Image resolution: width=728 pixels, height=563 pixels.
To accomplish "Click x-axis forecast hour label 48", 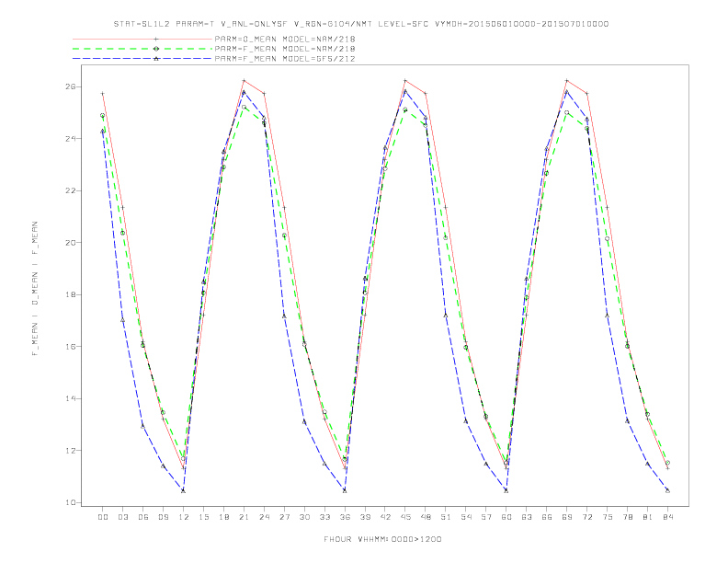I will tap(426, 517).
